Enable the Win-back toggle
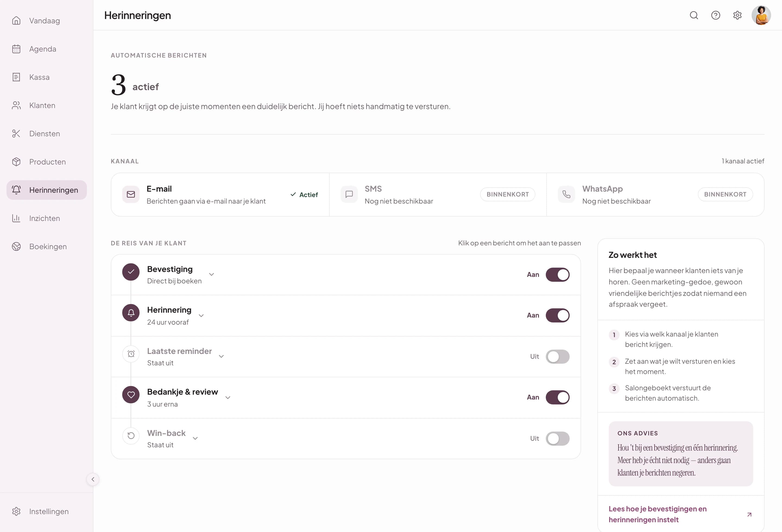 tap(557, 439)
